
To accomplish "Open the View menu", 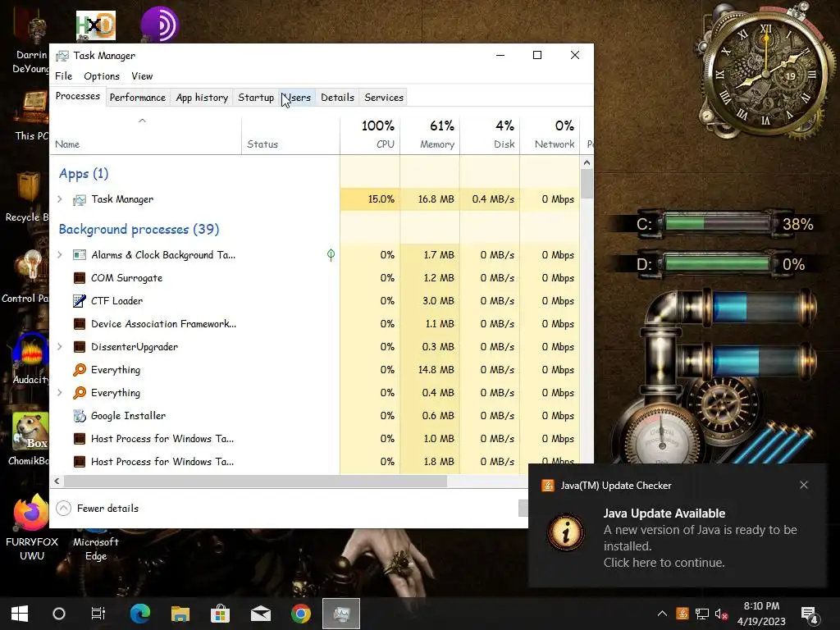I will (x=142, y=76).
